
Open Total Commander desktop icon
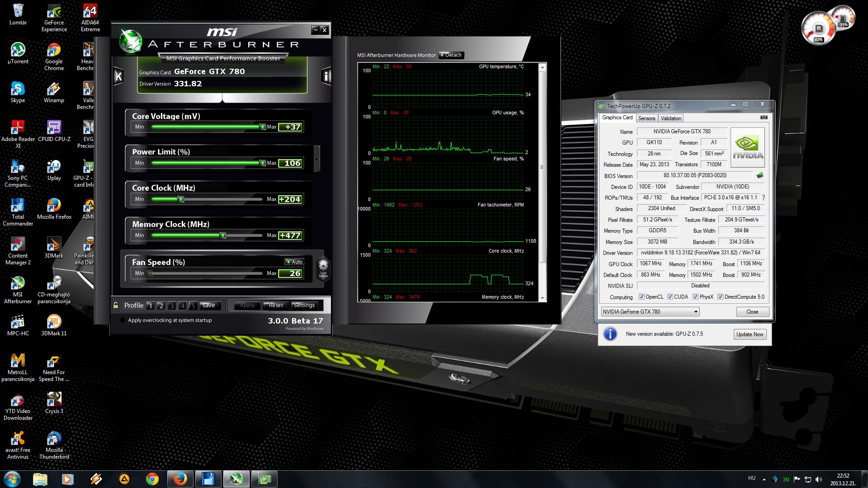tap(18, 212)
